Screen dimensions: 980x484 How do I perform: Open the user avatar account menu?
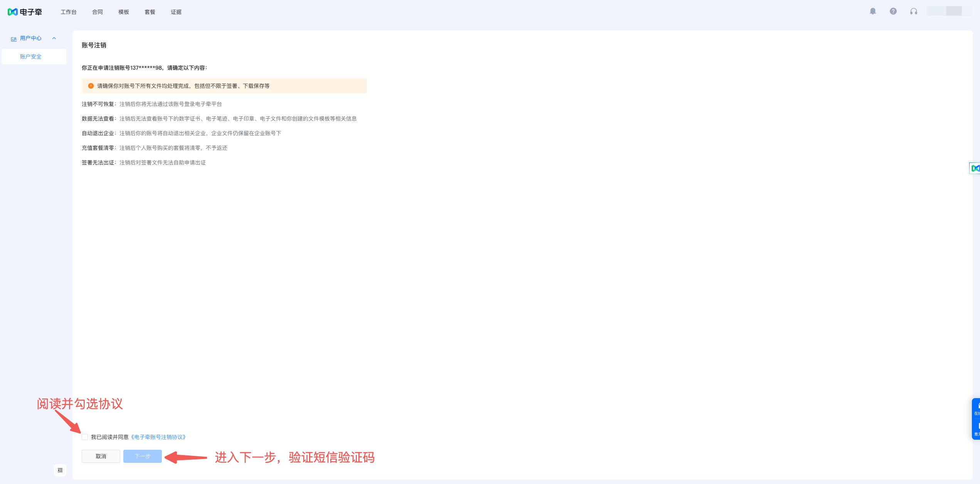pyautogui.click(x=948, y=11)
